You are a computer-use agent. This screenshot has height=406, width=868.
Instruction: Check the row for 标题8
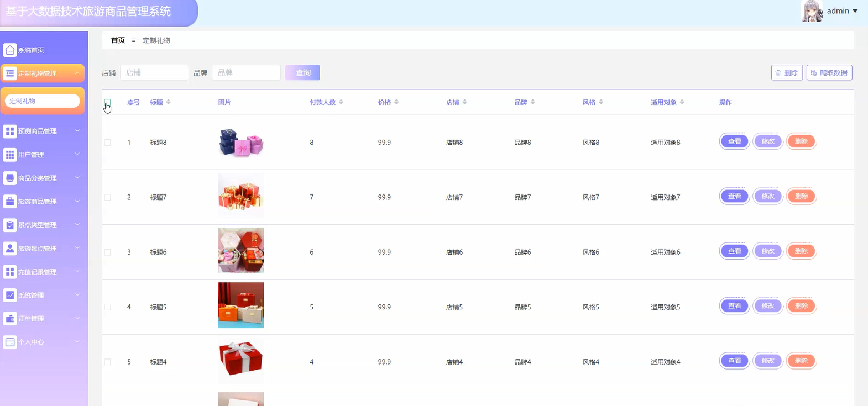coord(107,143)
